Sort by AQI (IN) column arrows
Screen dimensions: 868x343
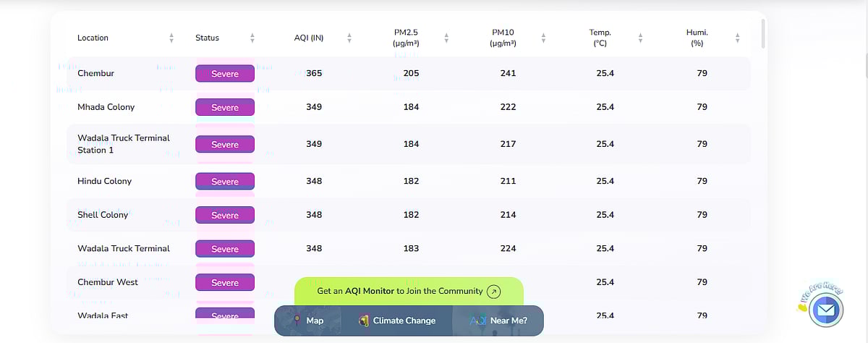pos(349,38)
